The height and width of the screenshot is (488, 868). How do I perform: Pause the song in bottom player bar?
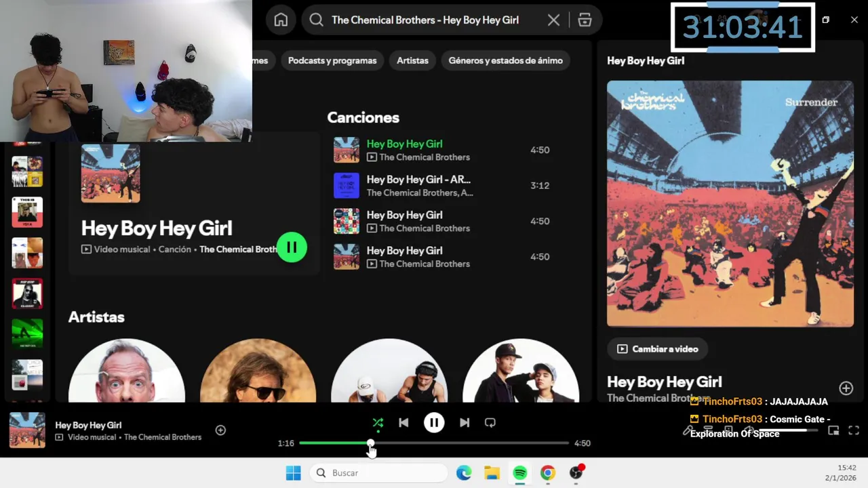434,423
